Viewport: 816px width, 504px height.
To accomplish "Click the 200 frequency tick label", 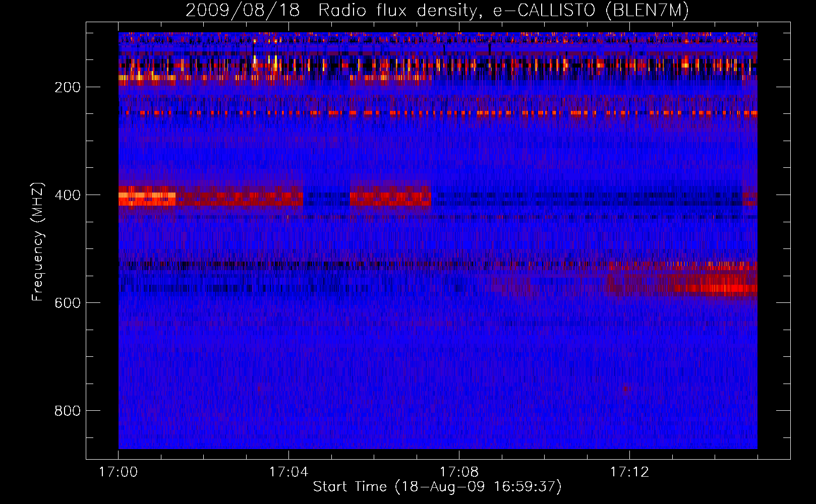I will click(68, 87).
